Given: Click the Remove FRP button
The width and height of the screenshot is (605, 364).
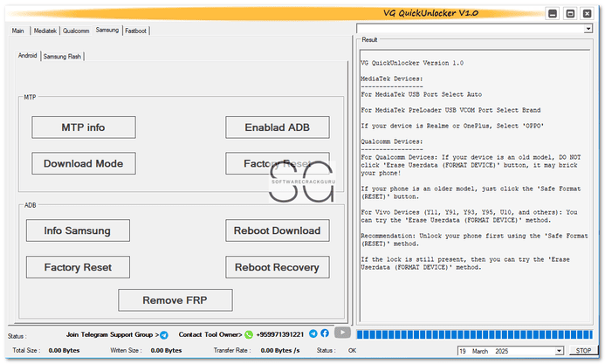Looking at the screenshot, I should (175, 300).
